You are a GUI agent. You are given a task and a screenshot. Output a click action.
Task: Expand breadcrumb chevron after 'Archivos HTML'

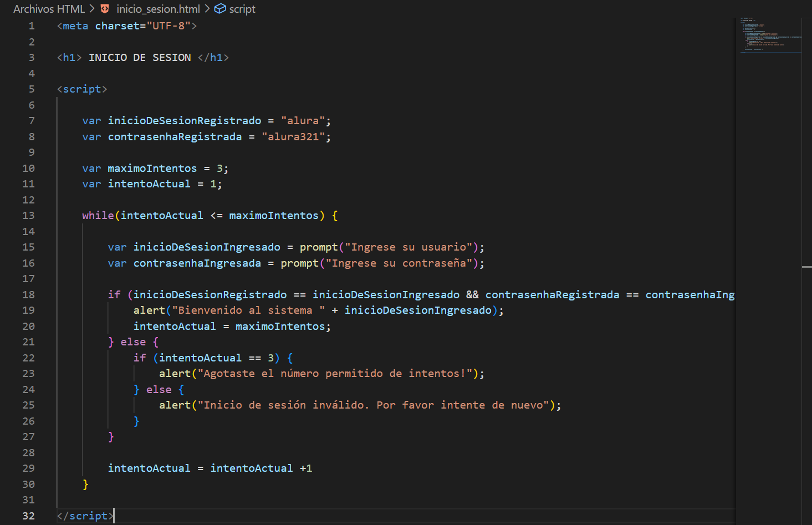click(x=92, y=9)
